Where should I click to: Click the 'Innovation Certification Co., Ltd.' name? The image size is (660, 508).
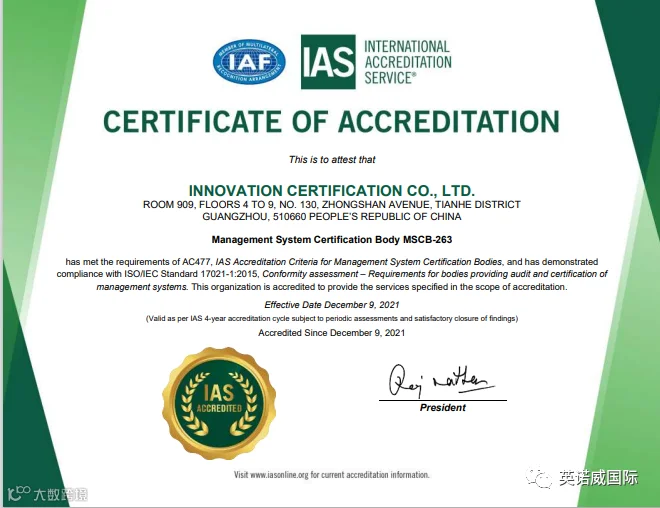pyautogui.click(x=332, y=191)
